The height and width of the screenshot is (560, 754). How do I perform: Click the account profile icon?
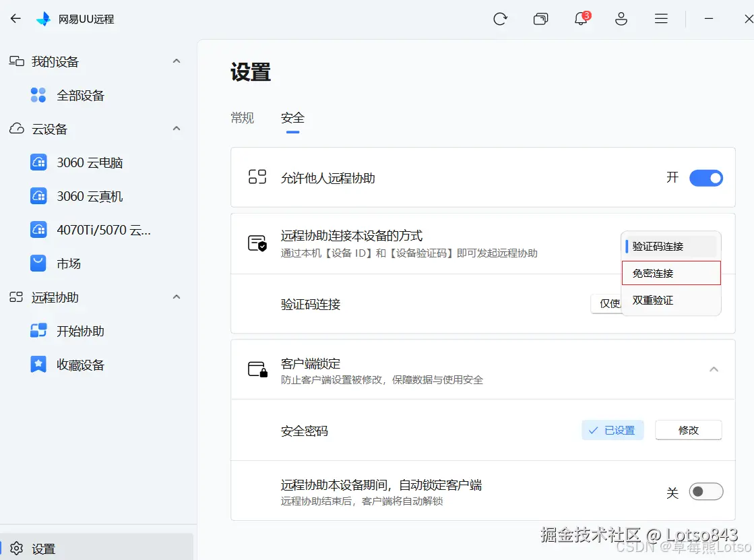(x=621, y=19)
